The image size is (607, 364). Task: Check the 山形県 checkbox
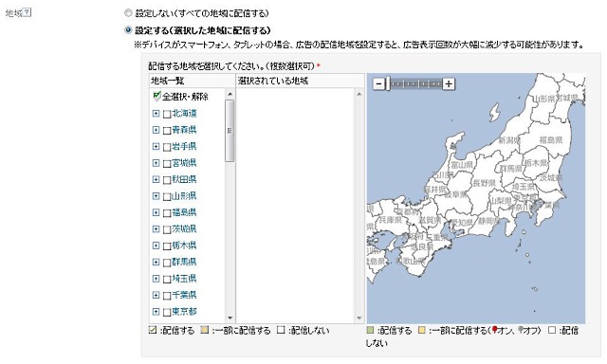(x=167, y=197)
